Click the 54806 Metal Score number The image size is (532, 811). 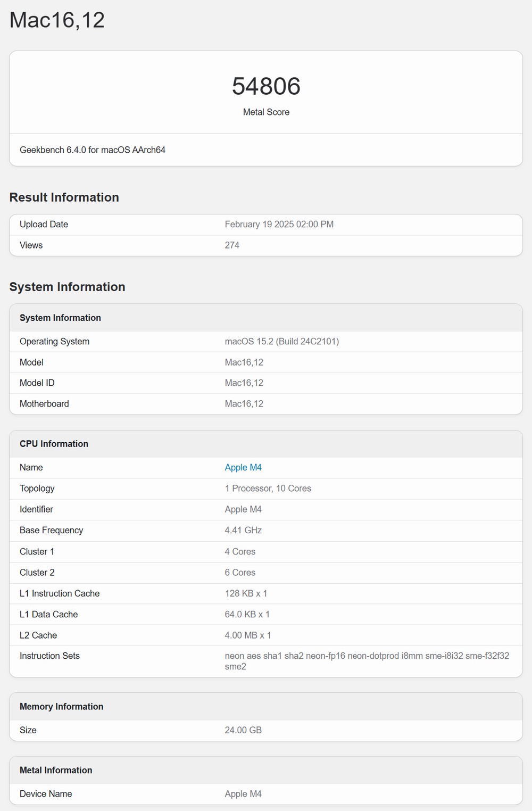coord(266,86)
